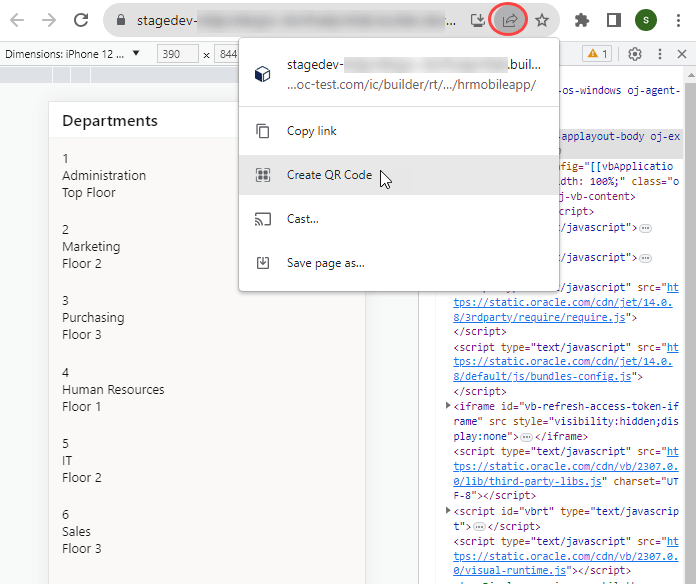Click the Copy link icon
Image resolution: width=696 pixels, height=584 pixels.
click(263, 131)
